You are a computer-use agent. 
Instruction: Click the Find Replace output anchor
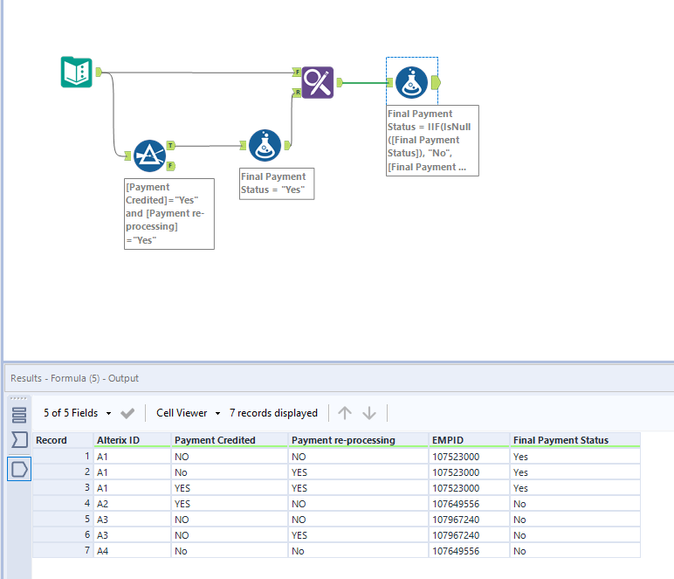pyautogui.click(x=339, y=83)
